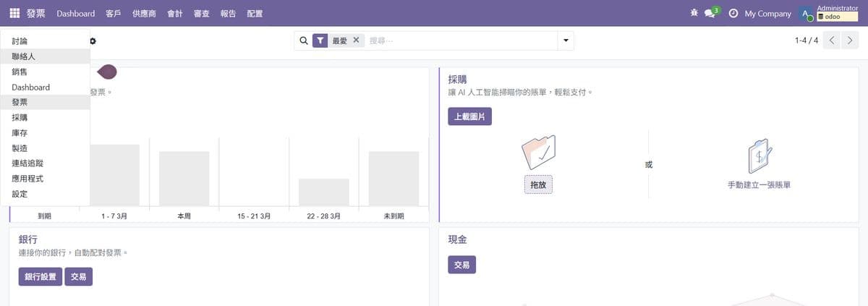The width and height of the screenshot is (868, 306).
Task: Click the 1-4 / 4 pager counter
Action: coord(807,41)
